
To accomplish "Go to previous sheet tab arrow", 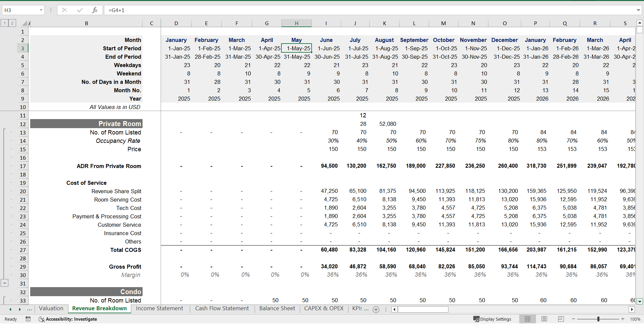I will [x=10, y=309].
